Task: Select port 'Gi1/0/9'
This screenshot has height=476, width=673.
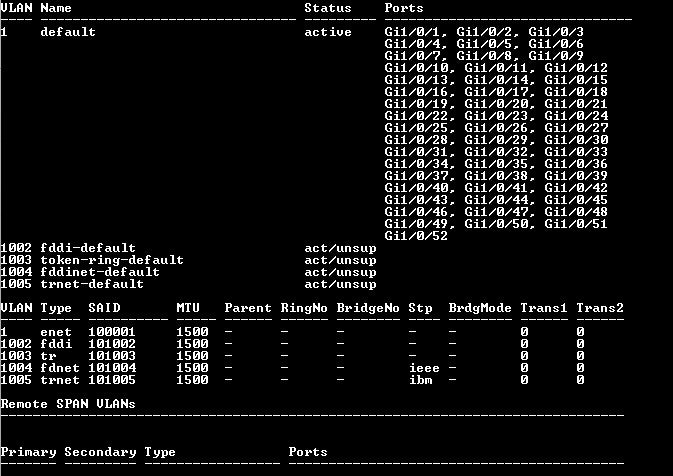Action: (x=556, y=56)
